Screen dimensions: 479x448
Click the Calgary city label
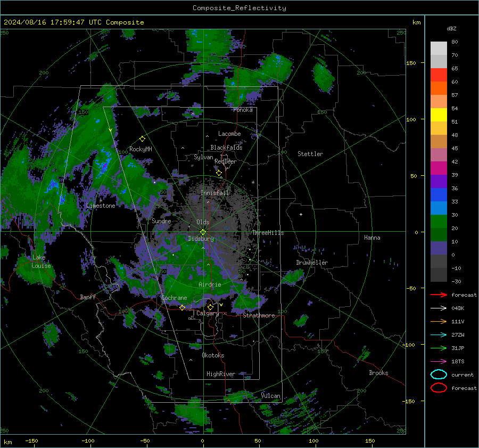(x=208, y=313)
